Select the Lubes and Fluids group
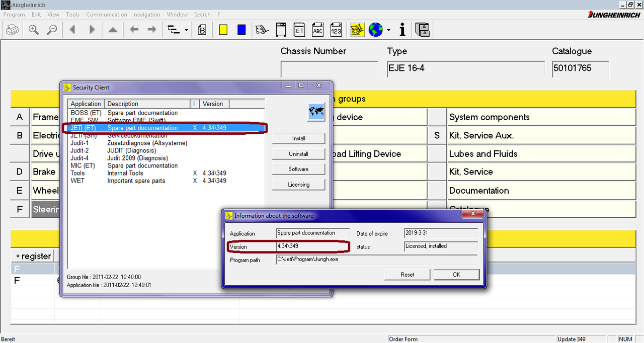Screen dimensions: 644x343 click(542, 154)
